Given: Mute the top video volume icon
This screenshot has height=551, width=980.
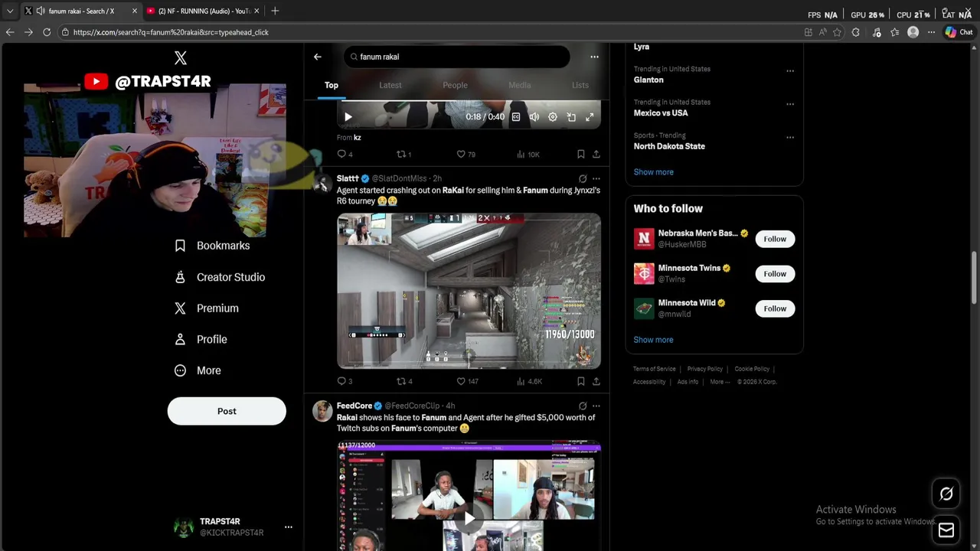Looking at the screenshot, I should pos(534,117).
